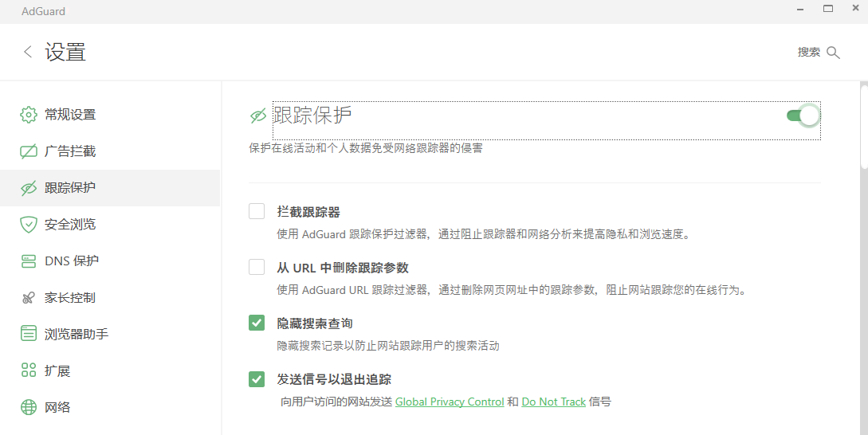Select the shield icon for Safe Browsing

click(x=28, y=224)
